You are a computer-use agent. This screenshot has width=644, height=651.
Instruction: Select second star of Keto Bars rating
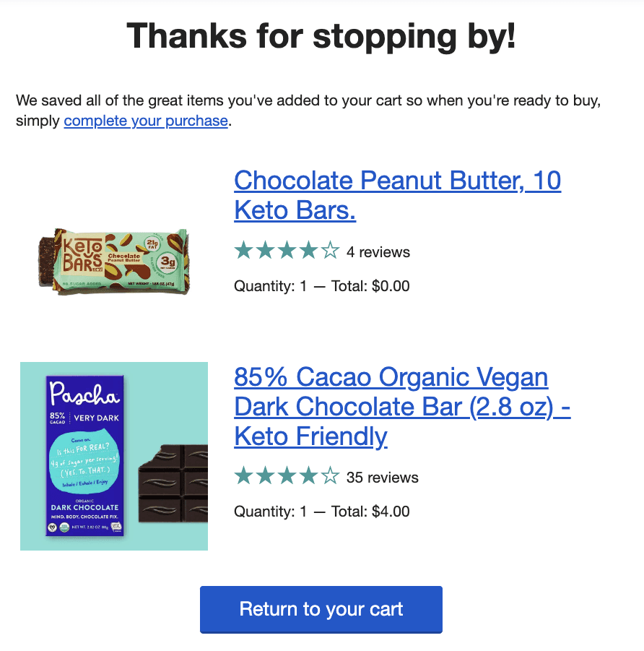(266, 251)
